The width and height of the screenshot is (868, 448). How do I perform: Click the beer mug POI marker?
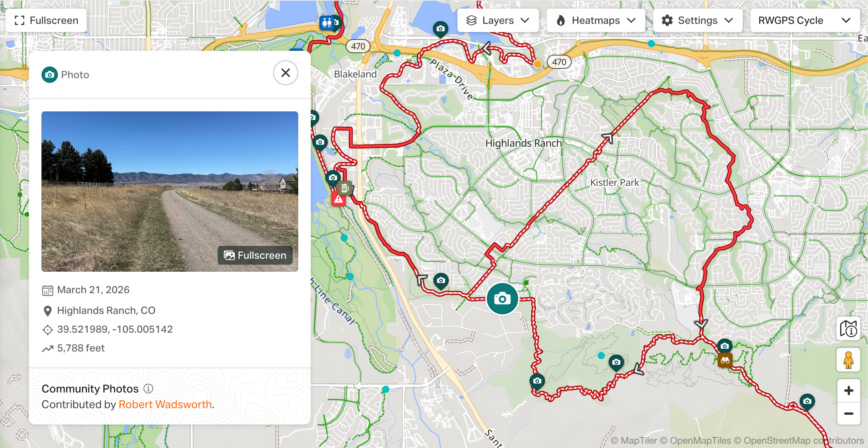coord(345,188)
